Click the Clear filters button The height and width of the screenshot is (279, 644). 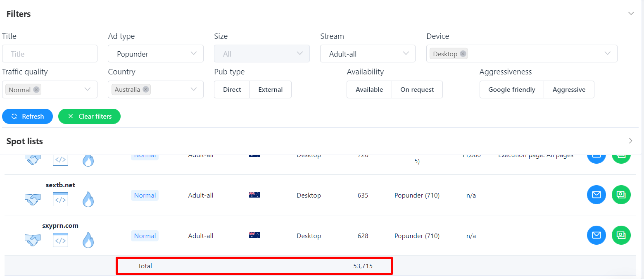(89, 117)
